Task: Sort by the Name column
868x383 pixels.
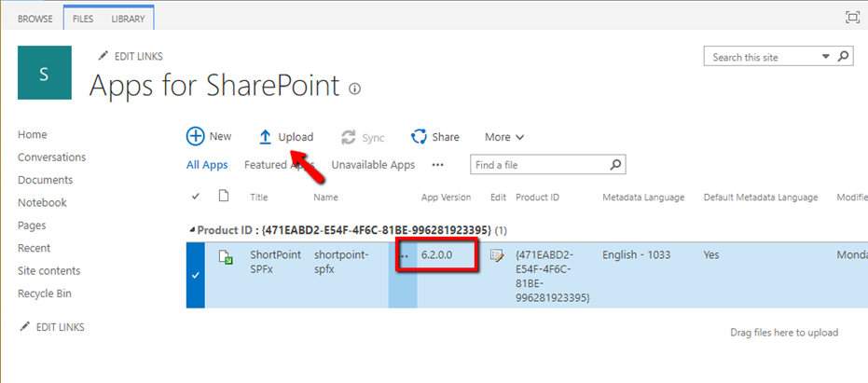Action: (325, 197)
